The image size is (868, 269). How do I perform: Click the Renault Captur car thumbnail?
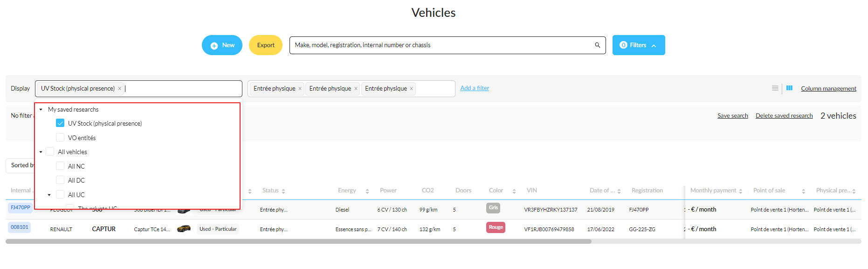tap(184, 229)
